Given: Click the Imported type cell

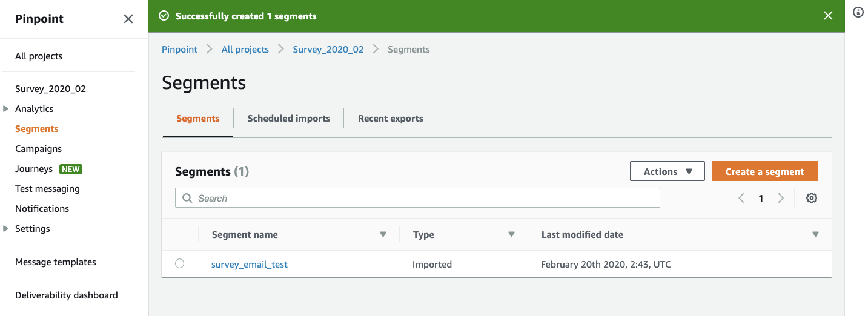Looking at the screenshot, I should (x=432, y=264).
